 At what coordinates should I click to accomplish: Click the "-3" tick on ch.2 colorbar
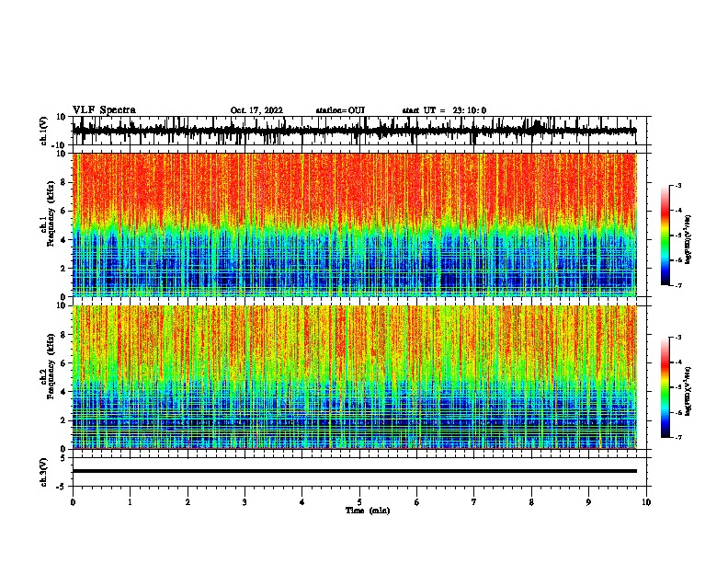[677, 338]
